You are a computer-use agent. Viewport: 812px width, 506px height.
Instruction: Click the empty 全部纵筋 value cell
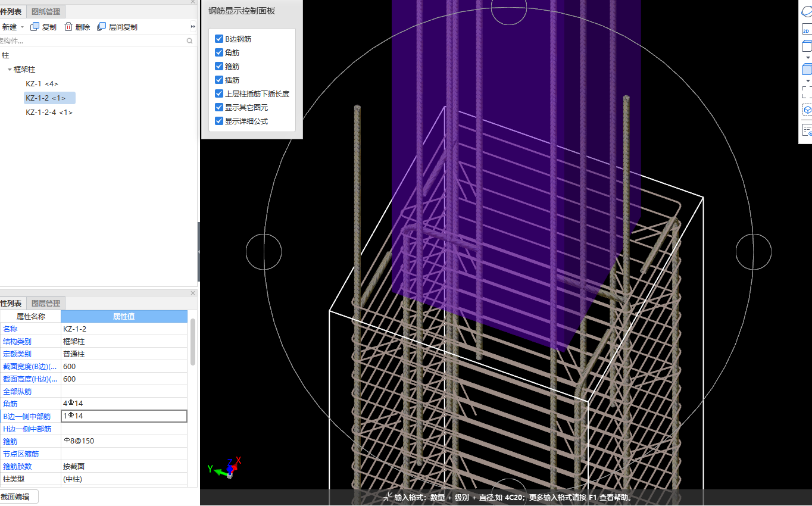pyautogui.click(x=124, y=391)
